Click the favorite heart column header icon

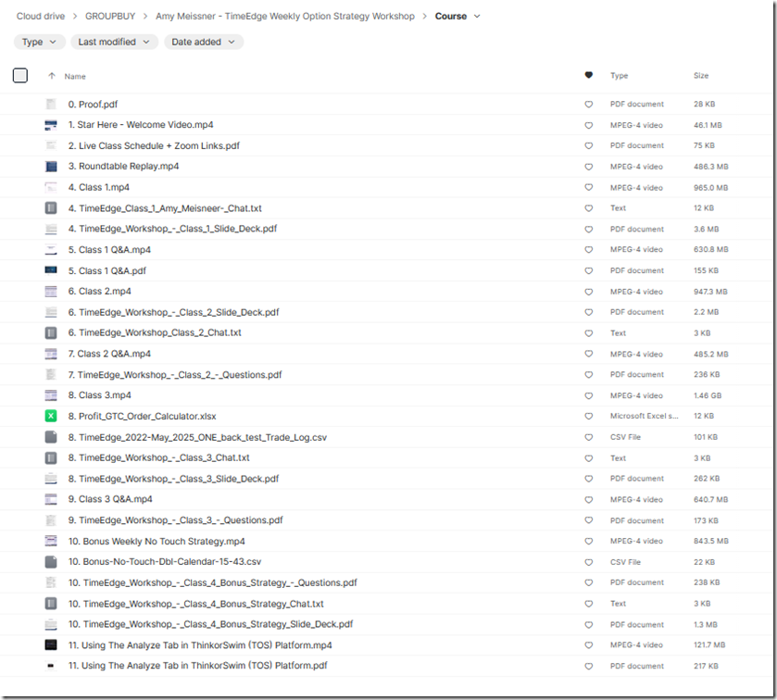tap(588, 76)
